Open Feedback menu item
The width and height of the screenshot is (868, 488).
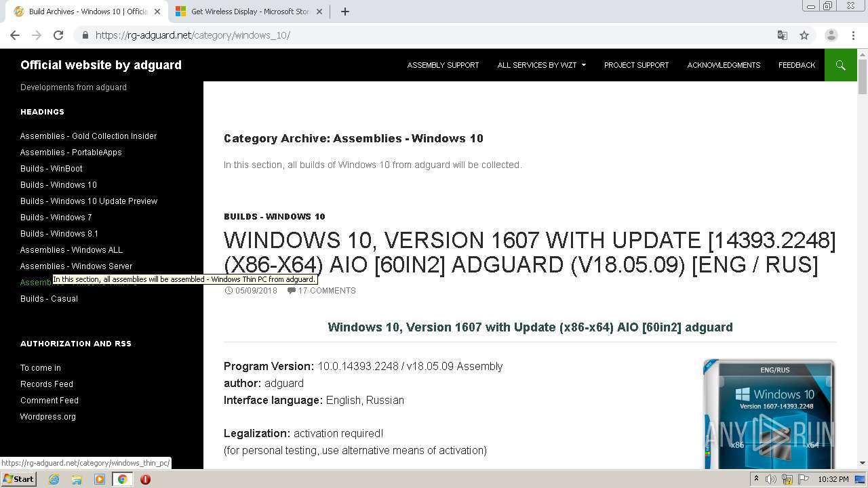tap(797, 65)
